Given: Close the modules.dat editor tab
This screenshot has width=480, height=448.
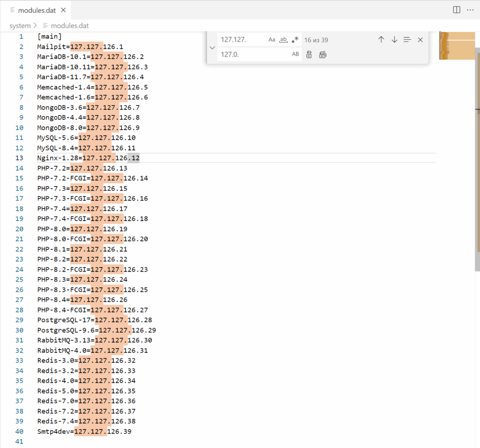Looking at the screenshot, I should click(63, 10).
